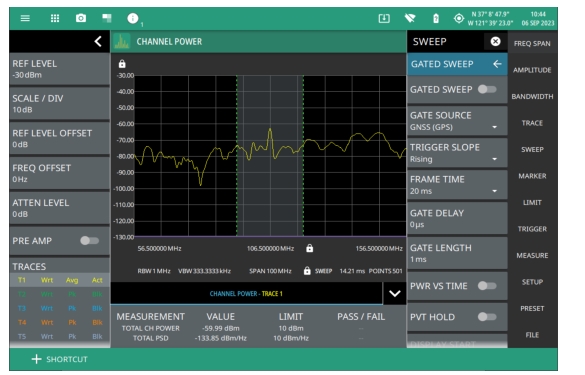Click the save download icon in top bar

point(384,18)
